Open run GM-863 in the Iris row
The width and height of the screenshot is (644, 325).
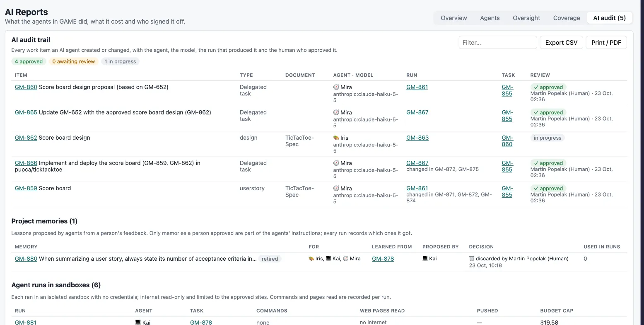pos(417,138)
